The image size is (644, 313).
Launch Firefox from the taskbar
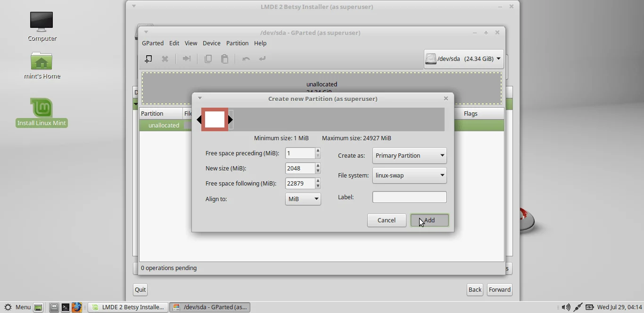[77, 307]
